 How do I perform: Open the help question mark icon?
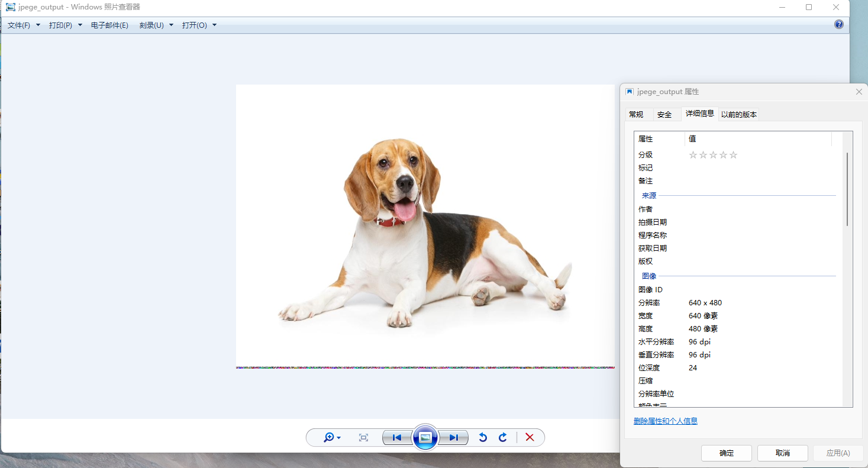click(838, 24)
